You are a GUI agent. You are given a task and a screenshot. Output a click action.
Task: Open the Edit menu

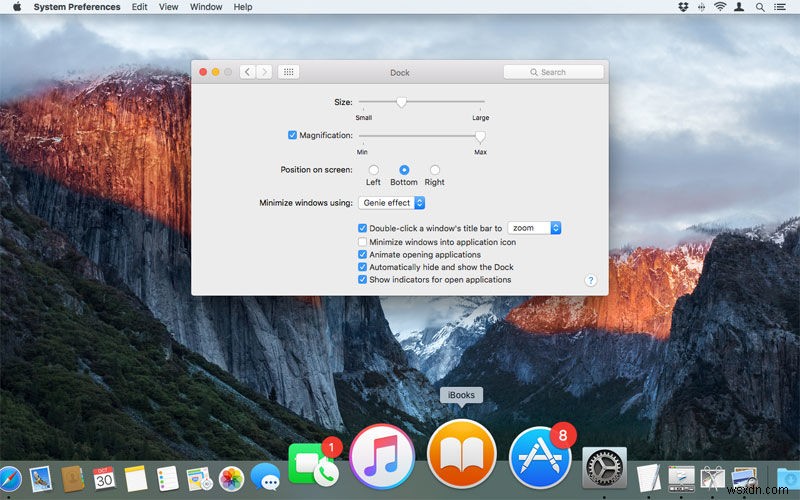[139, 7]
